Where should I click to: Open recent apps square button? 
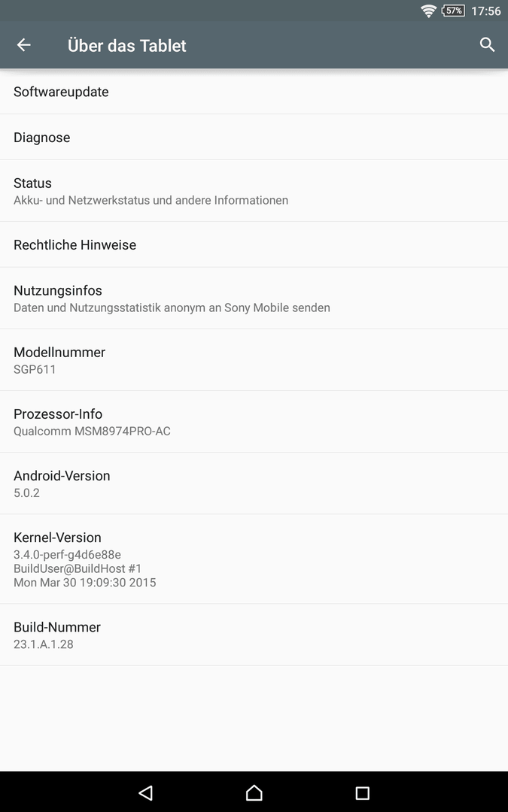[x=362, y=792]
